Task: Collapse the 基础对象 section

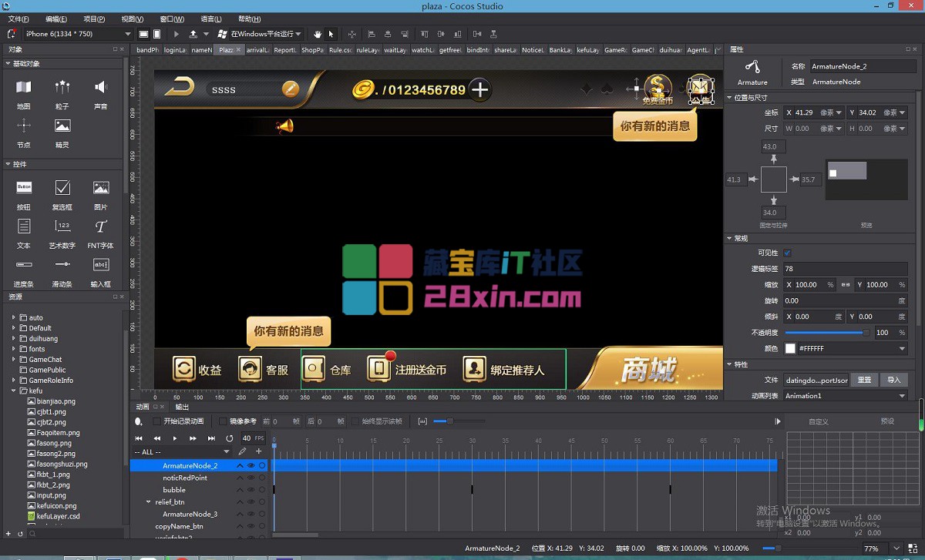Action: click(x=8, y=63)
